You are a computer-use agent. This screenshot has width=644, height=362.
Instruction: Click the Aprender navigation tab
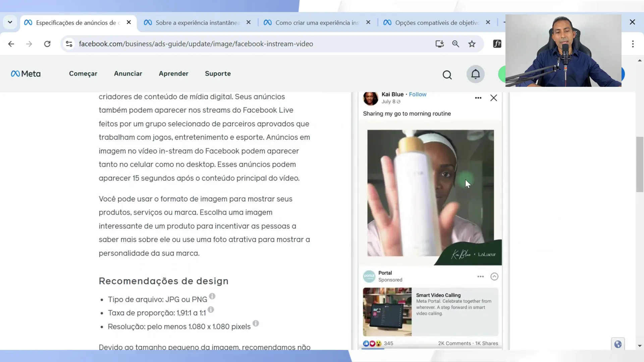click(173, 73)
